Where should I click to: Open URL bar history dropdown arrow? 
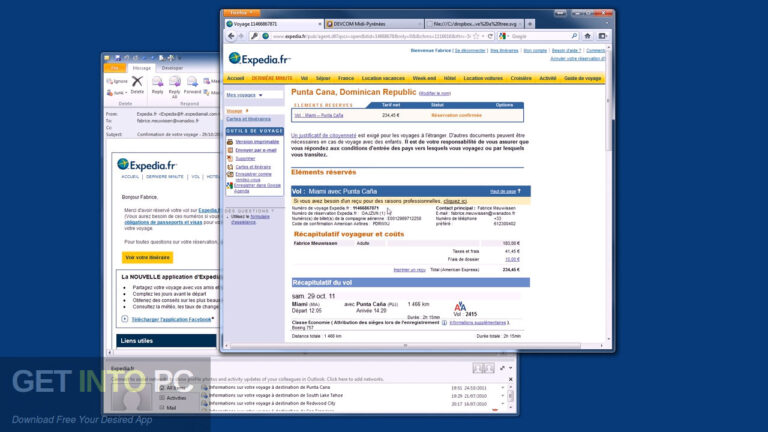(x=483, y=36)
